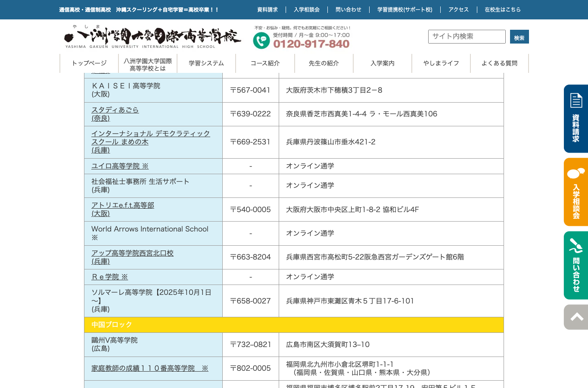The height and width of the screenshot is (388, 588).
Task: Open コース紹介 menu item
Action: (x=265, y=63)
